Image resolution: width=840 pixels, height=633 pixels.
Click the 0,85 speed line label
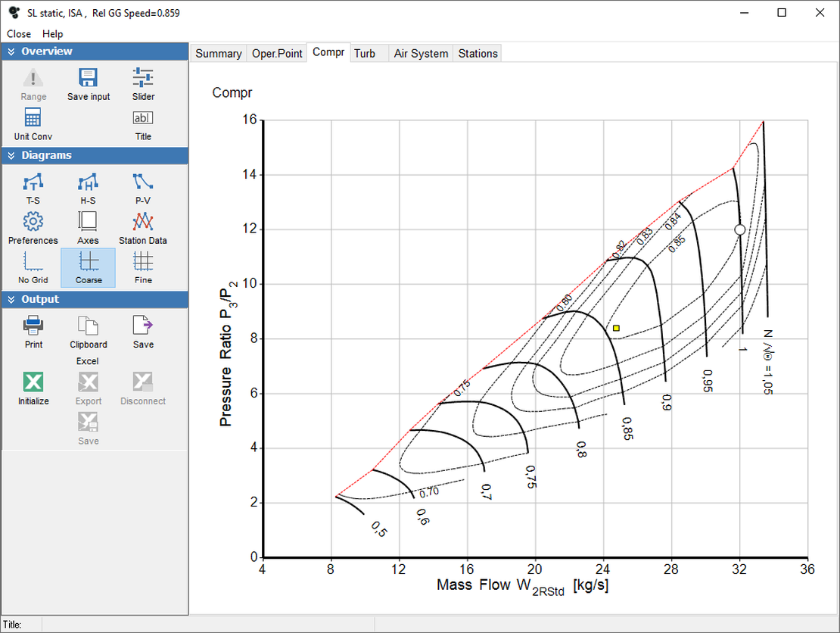627,429
